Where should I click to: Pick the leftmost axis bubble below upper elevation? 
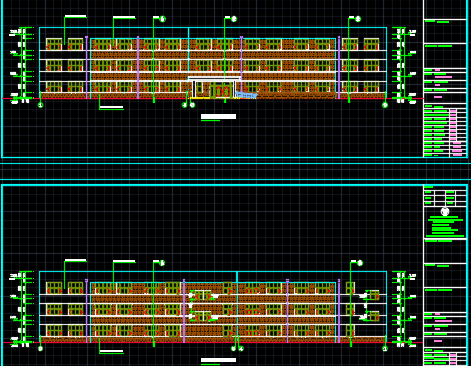(x=41, y=105)
